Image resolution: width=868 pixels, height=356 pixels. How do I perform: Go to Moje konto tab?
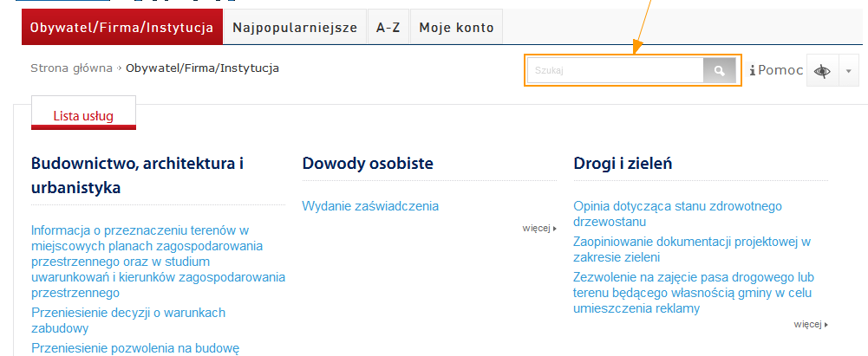456,28
